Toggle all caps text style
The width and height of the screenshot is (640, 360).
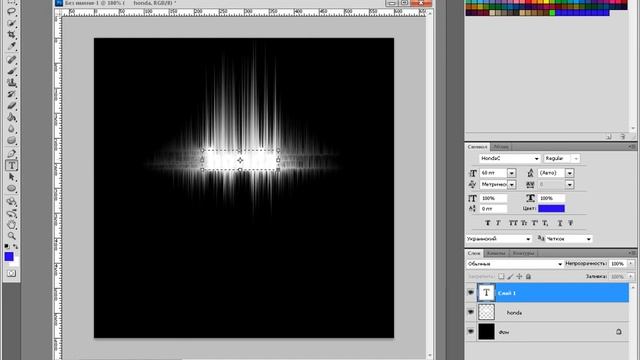pos(513,223)
